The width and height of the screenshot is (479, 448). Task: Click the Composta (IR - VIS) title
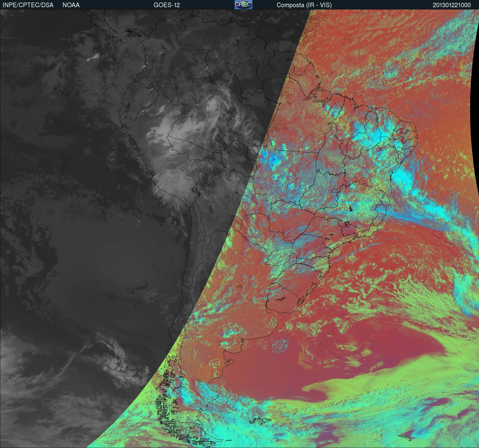tap(304, 5)
